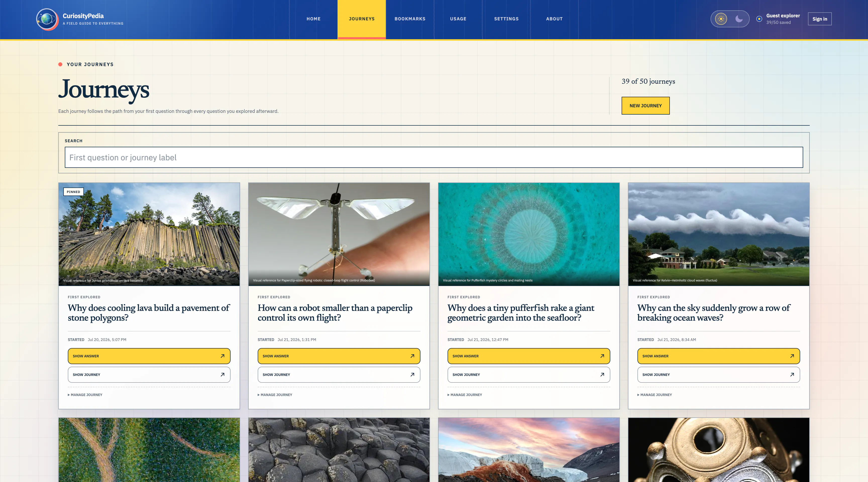Open the Home nav tab
Screen dimensions: 868x482
[x=313, y=19]
